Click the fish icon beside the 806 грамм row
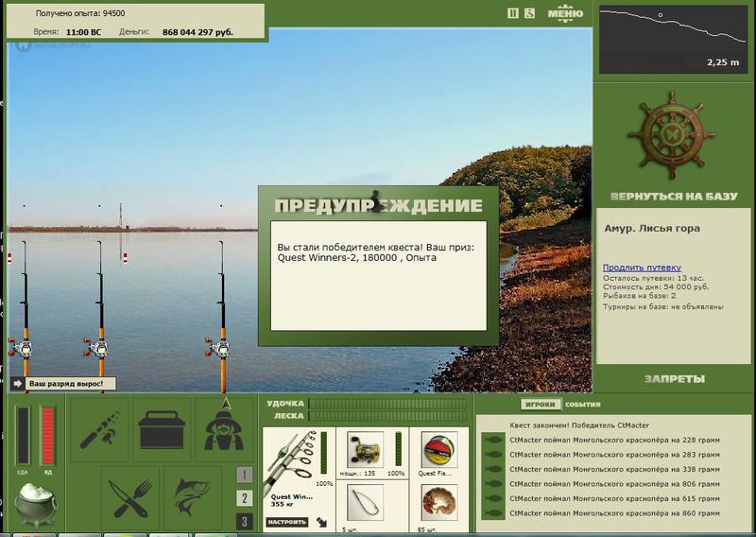 tap(493, 484)
